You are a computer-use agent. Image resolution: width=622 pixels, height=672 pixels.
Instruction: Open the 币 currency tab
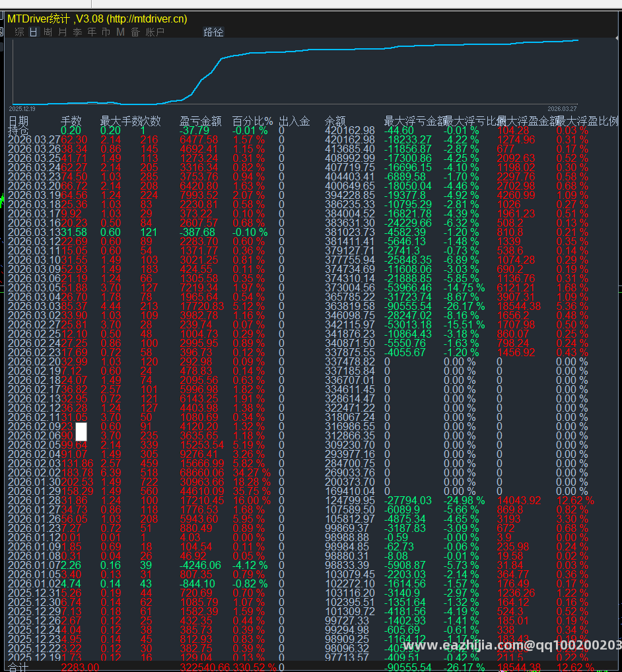pyautogui.click(x=106, y=32)
